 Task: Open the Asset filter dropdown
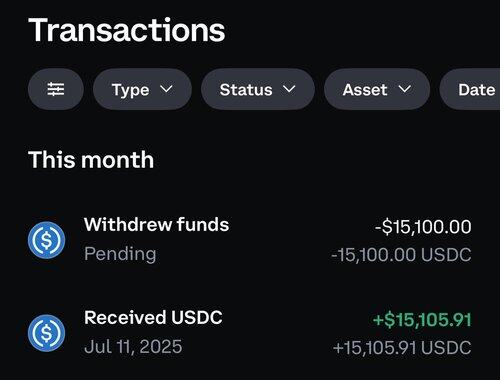(377, 89)
